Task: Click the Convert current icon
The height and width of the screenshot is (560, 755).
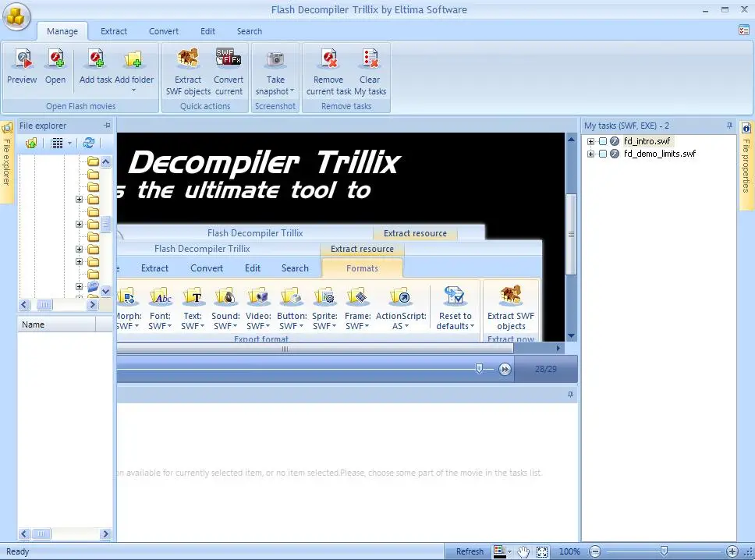Action: tap(229, 58)
